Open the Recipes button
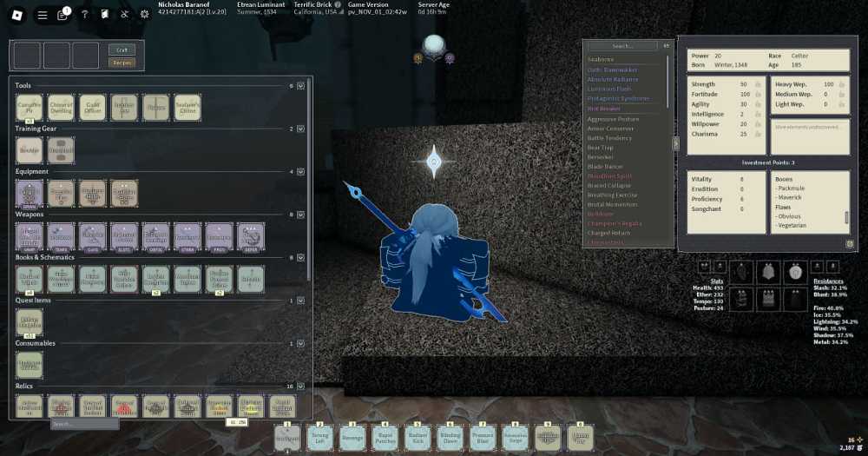 pyautogui.click(x=122, y=63)
